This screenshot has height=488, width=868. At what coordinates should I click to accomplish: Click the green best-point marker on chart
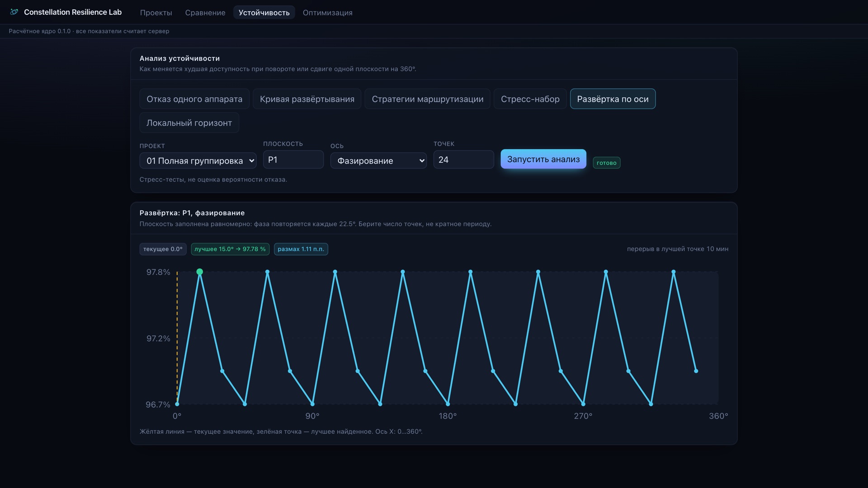click(x=199, y=272)
